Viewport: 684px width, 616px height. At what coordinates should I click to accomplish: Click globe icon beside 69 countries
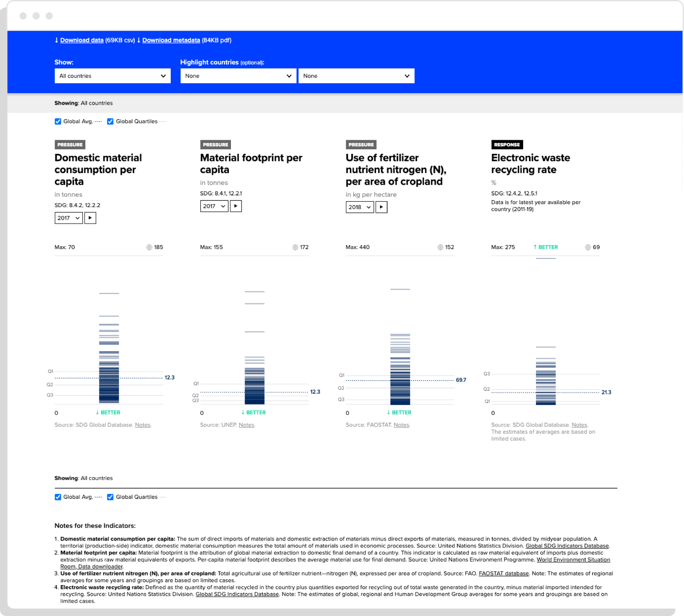[x=588, y=247]
